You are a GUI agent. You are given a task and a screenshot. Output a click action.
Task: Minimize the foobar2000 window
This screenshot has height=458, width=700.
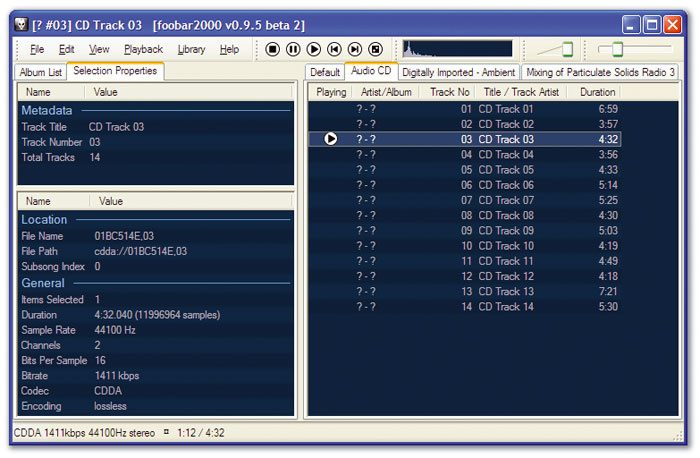coord(631,25)
